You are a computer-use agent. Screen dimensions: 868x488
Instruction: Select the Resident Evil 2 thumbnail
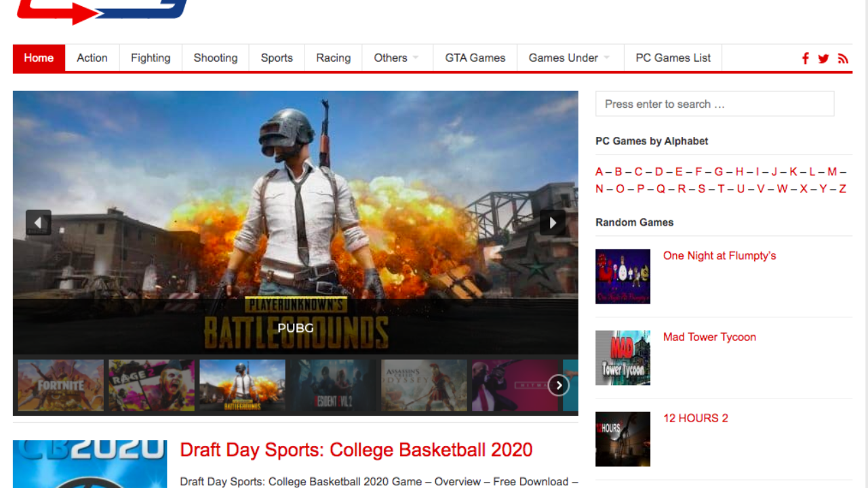pyautogui.click(x=334, y=385)
